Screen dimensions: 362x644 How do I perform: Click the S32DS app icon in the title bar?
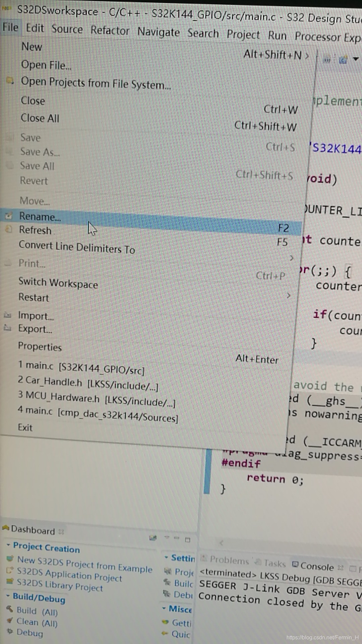tap(7, 8)
